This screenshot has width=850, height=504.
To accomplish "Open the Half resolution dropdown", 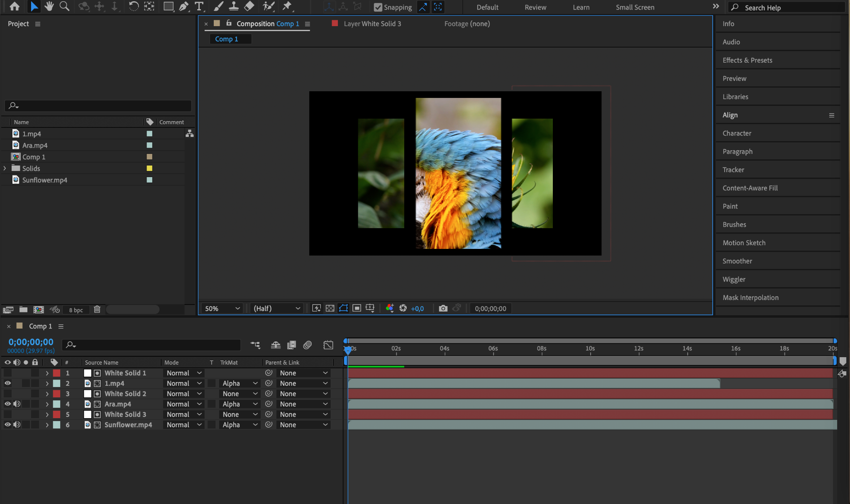I will pyautogui.click(x=277, y=308).
